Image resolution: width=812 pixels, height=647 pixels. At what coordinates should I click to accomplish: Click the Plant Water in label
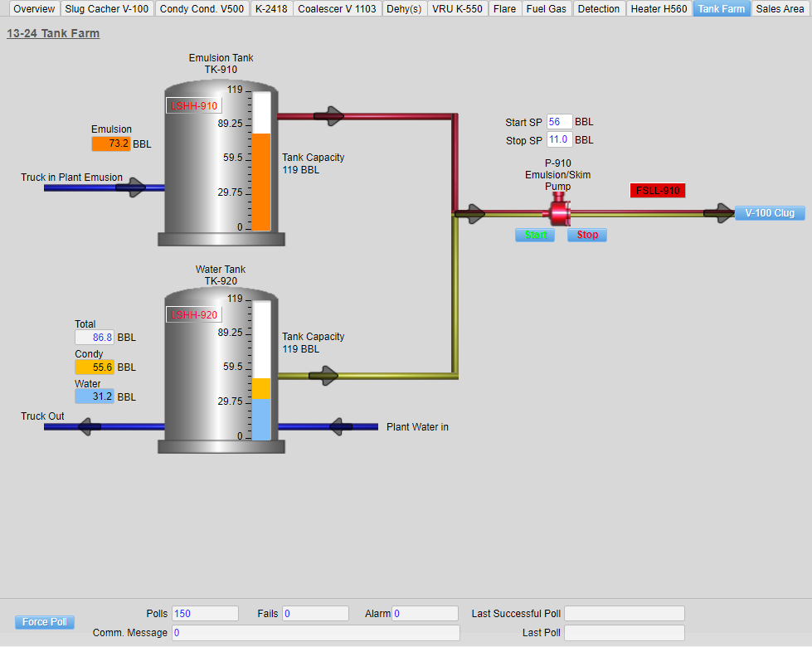click(417, 427)
